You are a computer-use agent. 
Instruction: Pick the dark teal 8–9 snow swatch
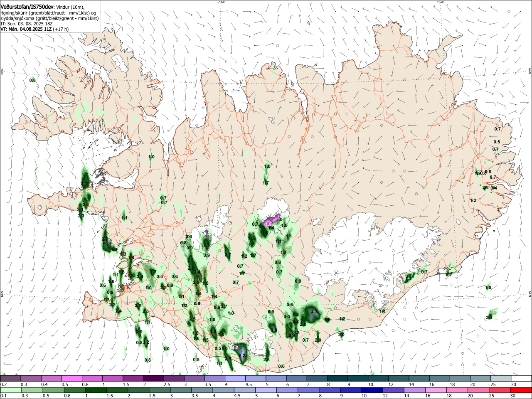337,379
